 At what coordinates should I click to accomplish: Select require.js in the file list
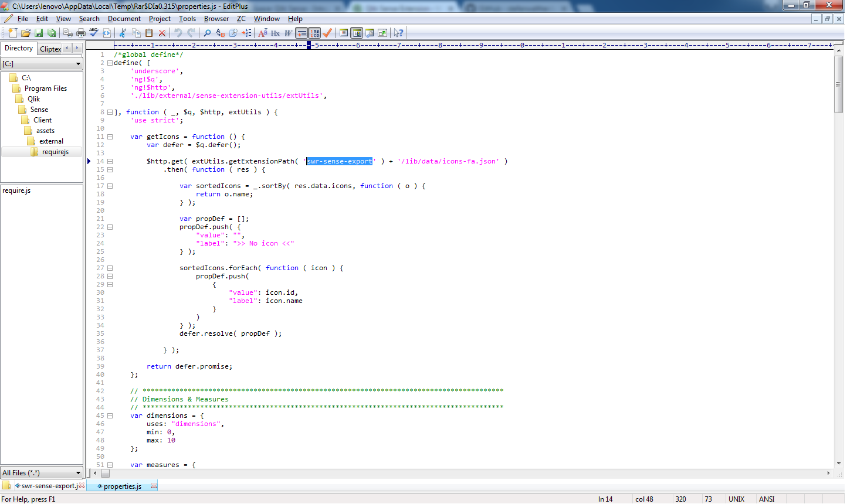[x=16, y=190]
